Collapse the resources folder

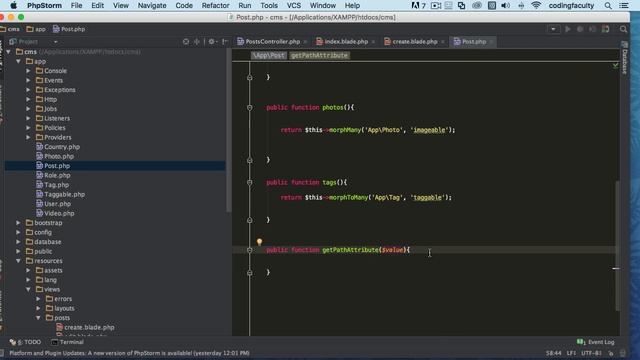point(18,261)
